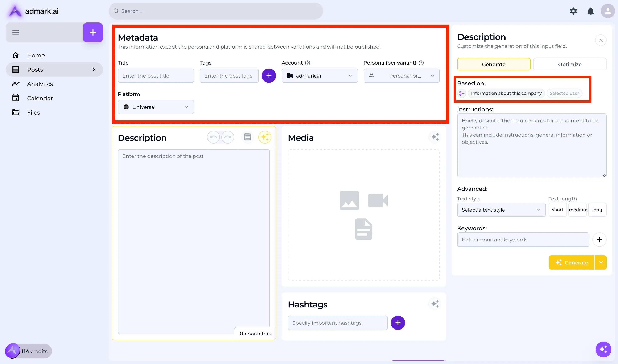
Task: Click the 'Enter important keywords' field
Action: coord(523,240)
